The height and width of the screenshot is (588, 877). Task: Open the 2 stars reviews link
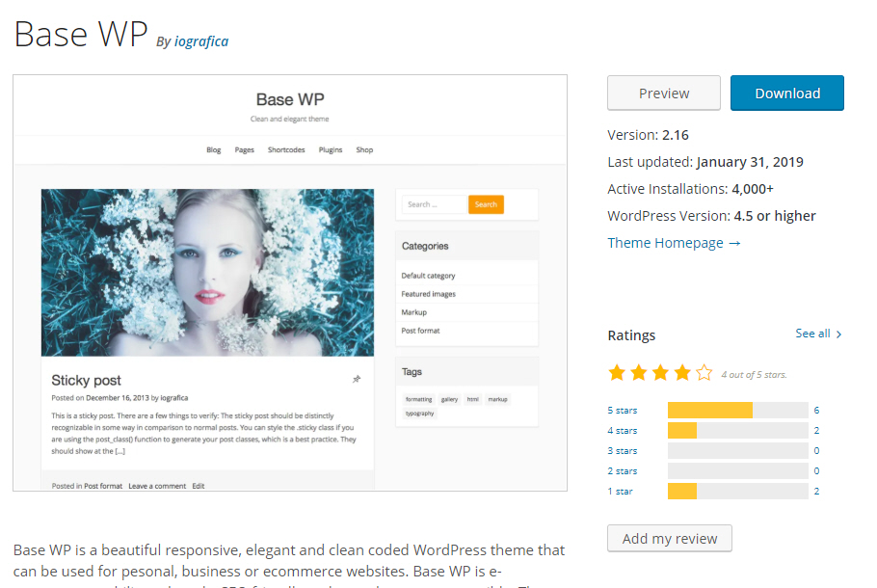point(623,471)
